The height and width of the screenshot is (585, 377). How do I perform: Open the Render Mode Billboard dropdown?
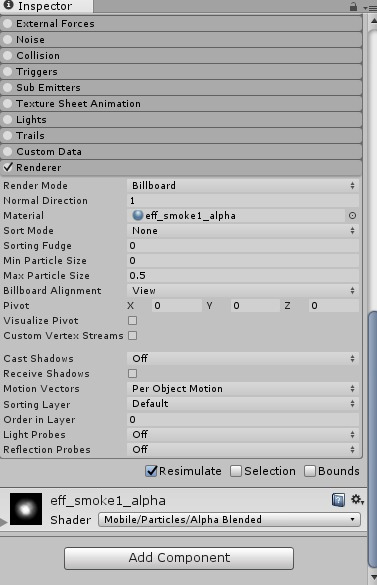coord(243,185)
